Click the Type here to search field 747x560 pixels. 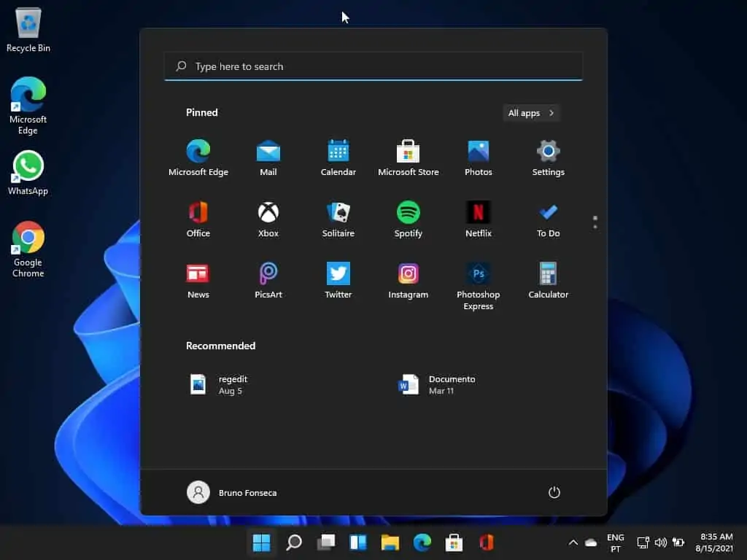(x=373, y=66)
